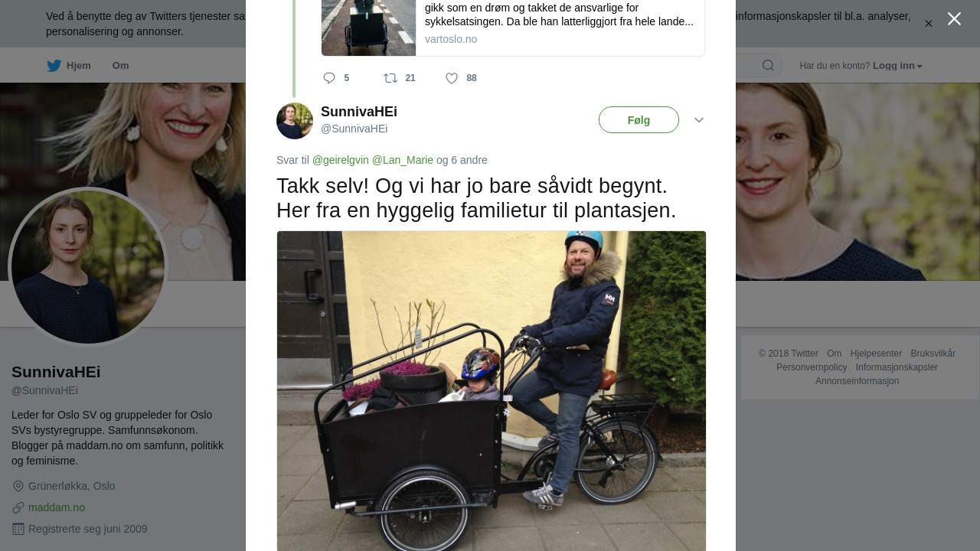This screenshot has height=551, width=980.
Task: Click the Følg button
Action: [639, 120]
